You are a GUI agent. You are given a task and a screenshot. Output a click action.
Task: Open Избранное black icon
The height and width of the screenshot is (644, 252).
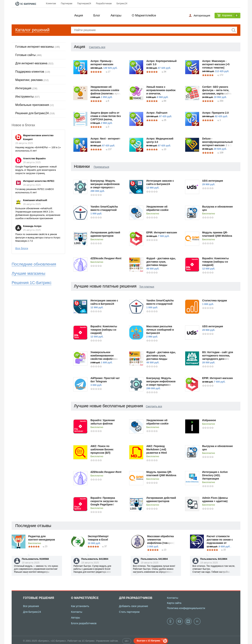click(192, 426)
